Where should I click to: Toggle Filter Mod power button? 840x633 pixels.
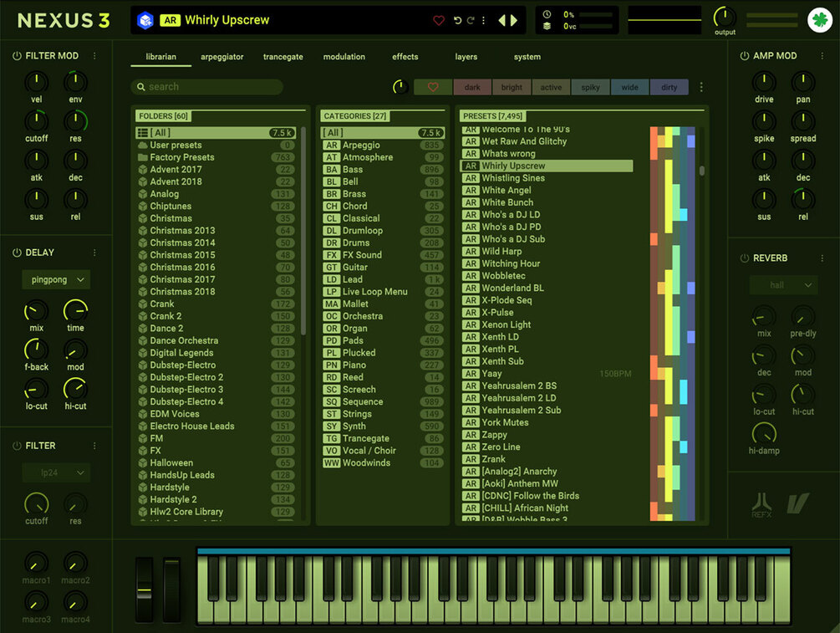(17, 56)
